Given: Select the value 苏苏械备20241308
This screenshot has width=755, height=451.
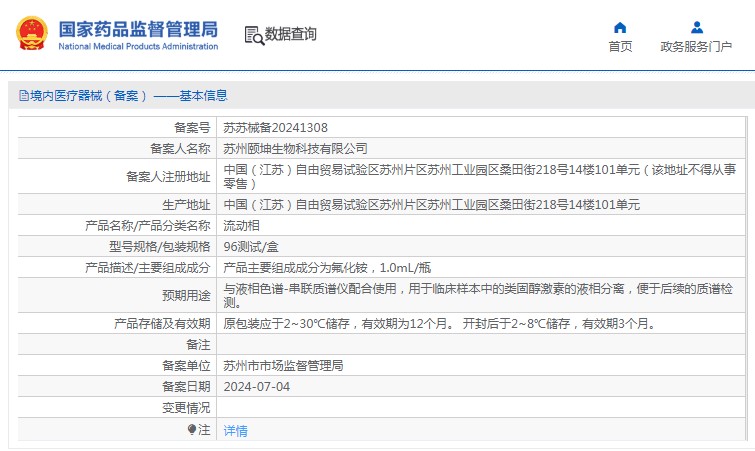Looking at the screenshot, I should (x=275, y=128).
